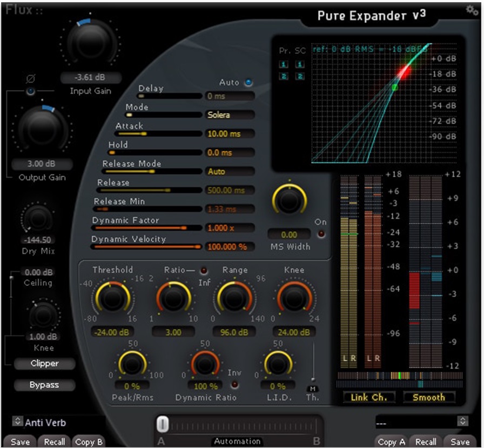This screenshot has height=448, width=484.
Task: Select Pr. channel 2 display icon
Action: tap(284, 76)
